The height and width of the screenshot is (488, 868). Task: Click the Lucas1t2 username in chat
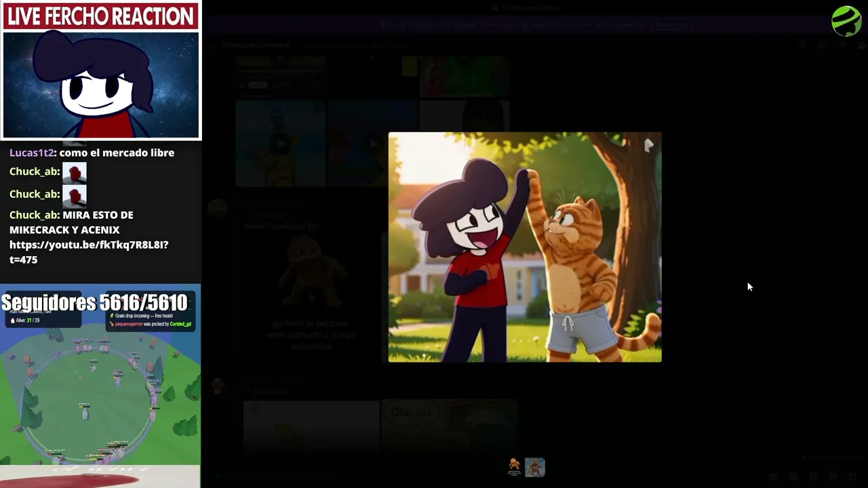[x=32, y=153]
